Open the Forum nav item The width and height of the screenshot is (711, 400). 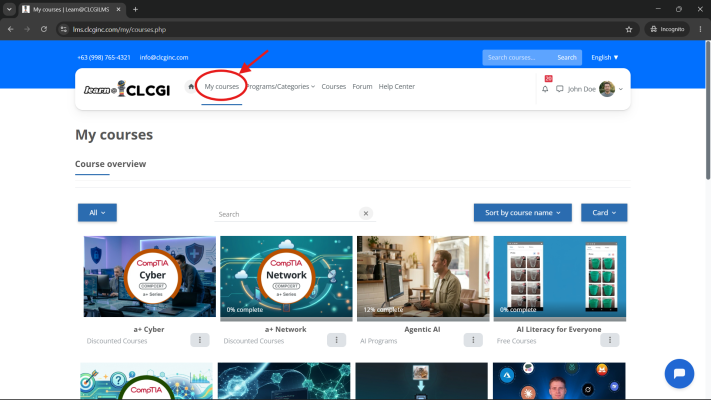click(x=362, y=86)
